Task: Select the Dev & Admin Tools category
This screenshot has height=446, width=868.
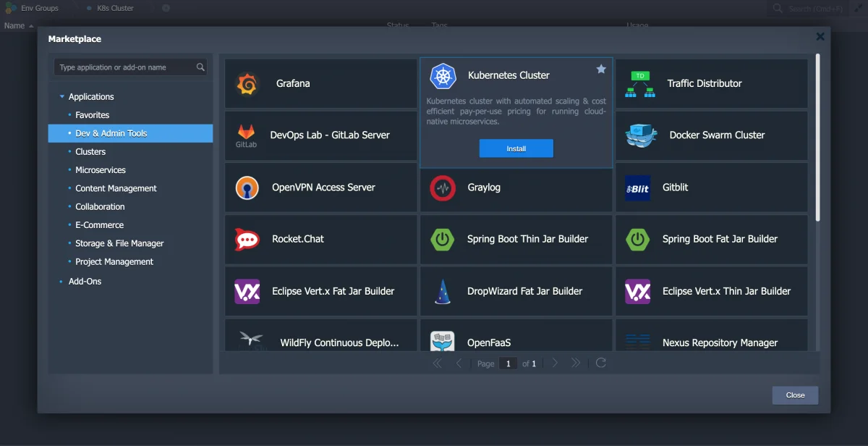Action: [131, 133]
